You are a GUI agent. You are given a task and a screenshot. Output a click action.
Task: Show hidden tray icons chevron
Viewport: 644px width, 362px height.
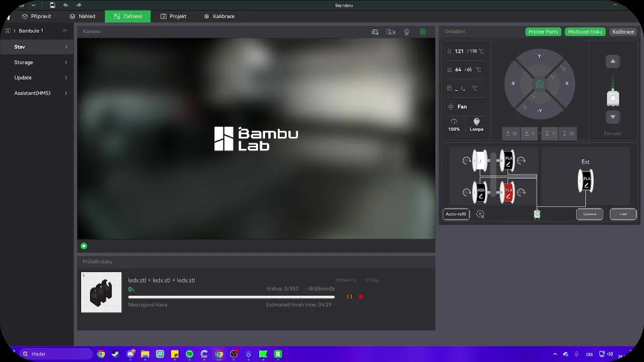coord(555,354)
